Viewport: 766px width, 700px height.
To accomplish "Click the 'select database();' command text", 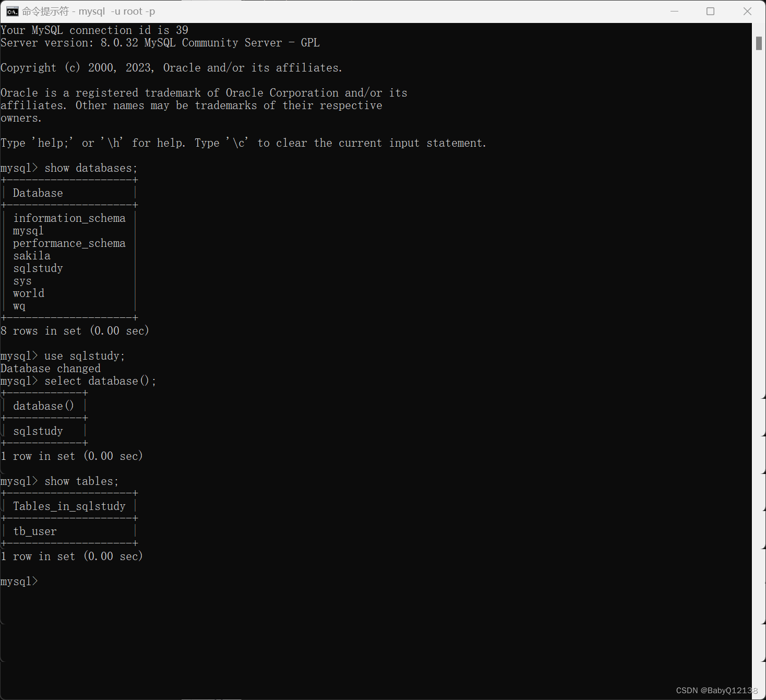I will tap(100, 381).
